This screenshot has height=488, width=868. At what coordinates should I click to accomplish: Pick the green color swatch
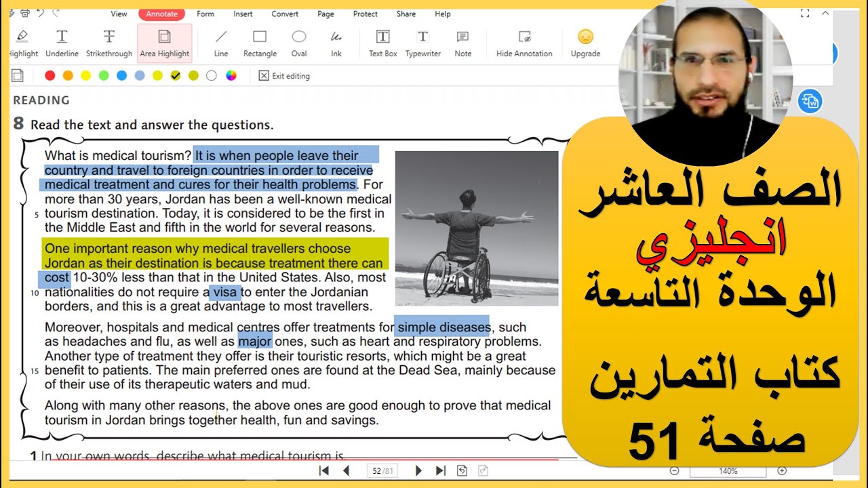[x=104, y=76]
